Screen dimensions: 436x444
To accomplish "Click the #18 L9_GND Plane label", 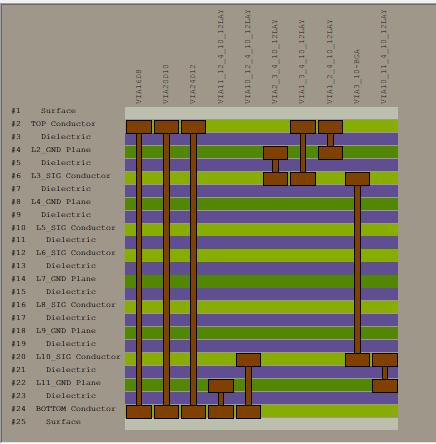I will [54, 331].
